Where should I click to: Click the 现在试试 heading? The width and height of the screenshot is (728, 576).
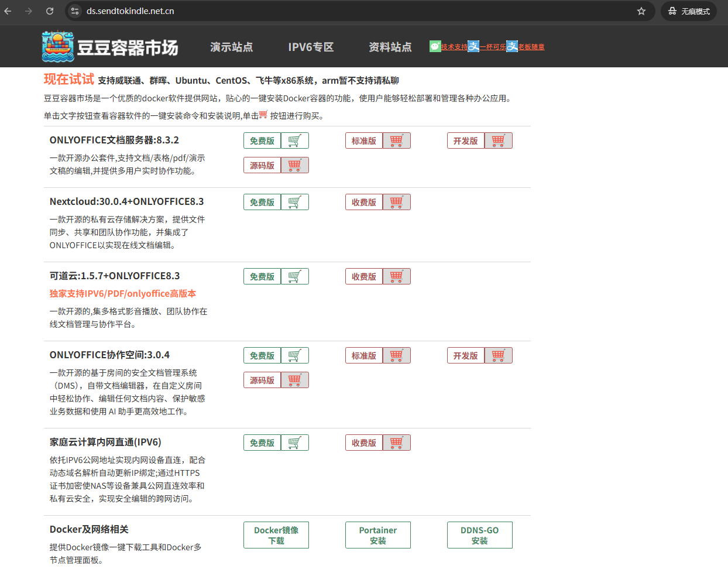tap(69, 79)
